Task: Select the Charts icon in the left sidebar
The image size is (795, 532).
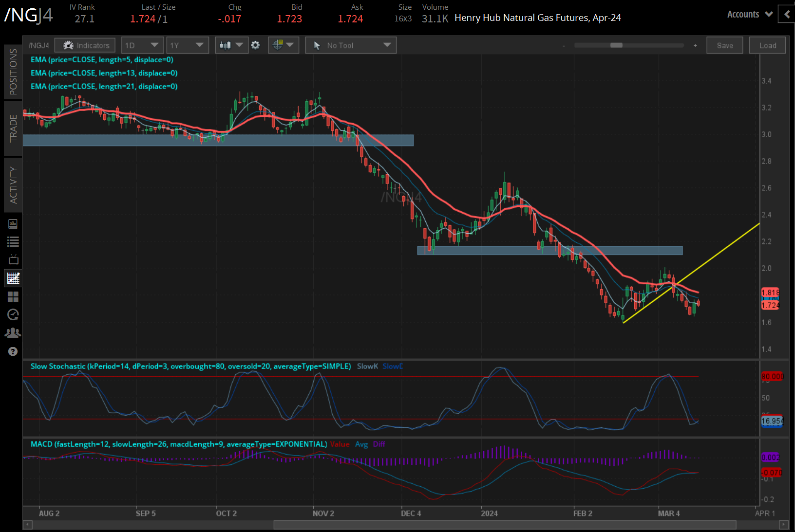Action: coord(13,278)
